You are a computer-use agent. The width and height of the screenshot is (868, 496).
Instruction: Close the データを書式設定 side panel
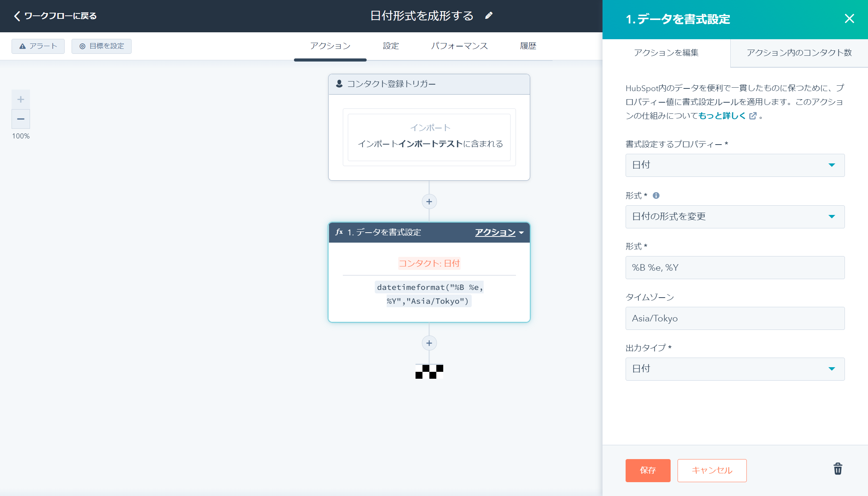coord(849,18)
